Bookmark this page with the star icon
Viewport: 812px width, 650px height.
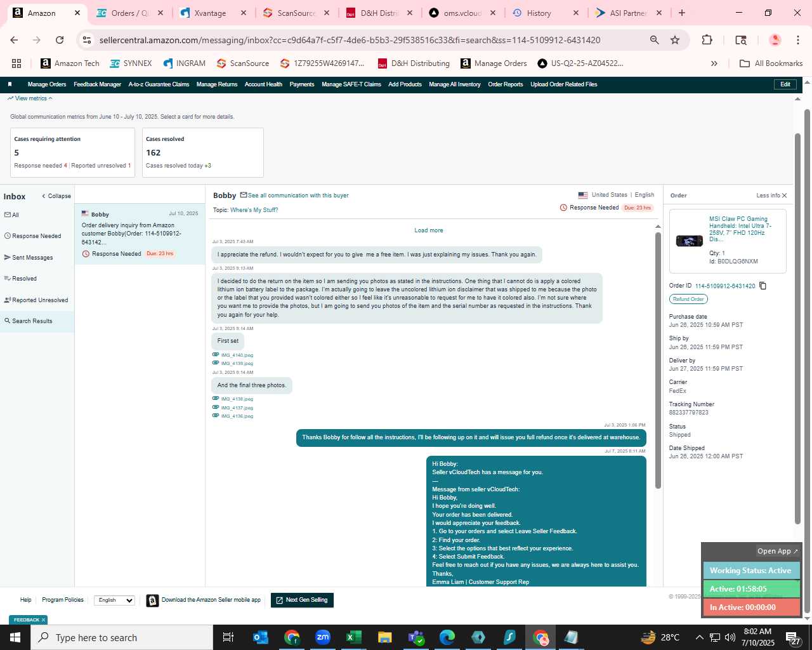[675, 40]
